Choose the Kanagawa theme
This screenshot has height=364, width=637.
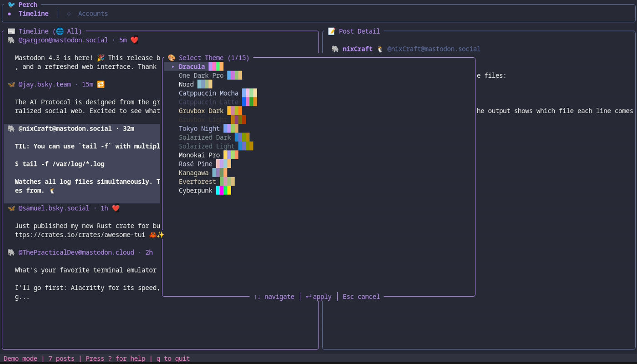(194, 173)
